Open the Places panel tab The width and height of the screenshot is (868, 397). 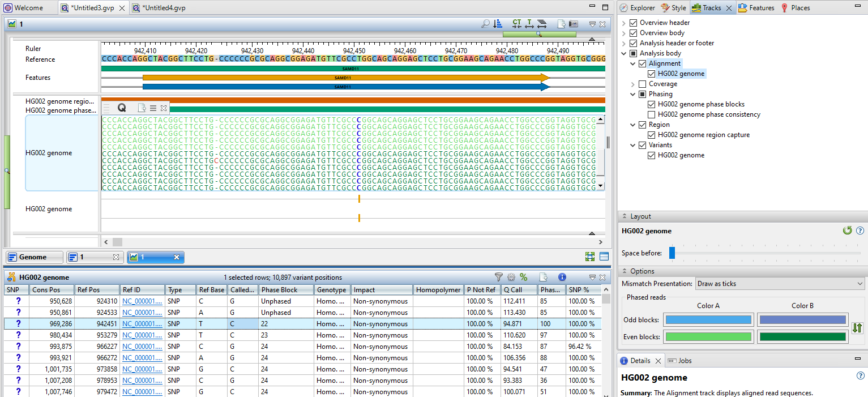click(796, 8)
